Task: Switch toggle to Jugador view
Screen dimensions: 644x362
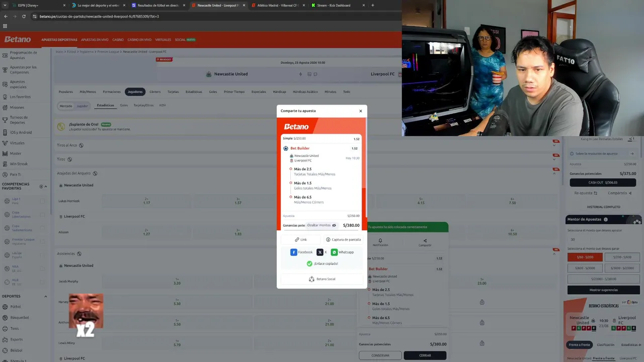Action: pos(82,106)
